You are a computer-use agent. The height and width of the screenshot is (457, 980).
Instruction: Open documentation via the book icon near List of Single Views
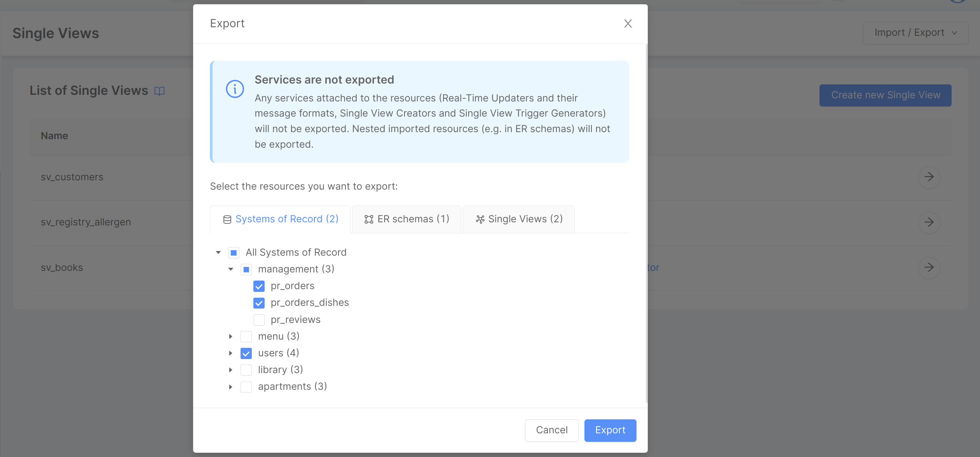coord(160,91)
